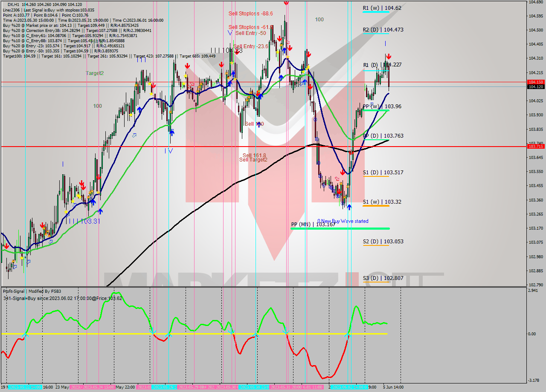Click the -3.178 indicator scale value
This screenshot has width=546, height=392.
click(534, 380)
